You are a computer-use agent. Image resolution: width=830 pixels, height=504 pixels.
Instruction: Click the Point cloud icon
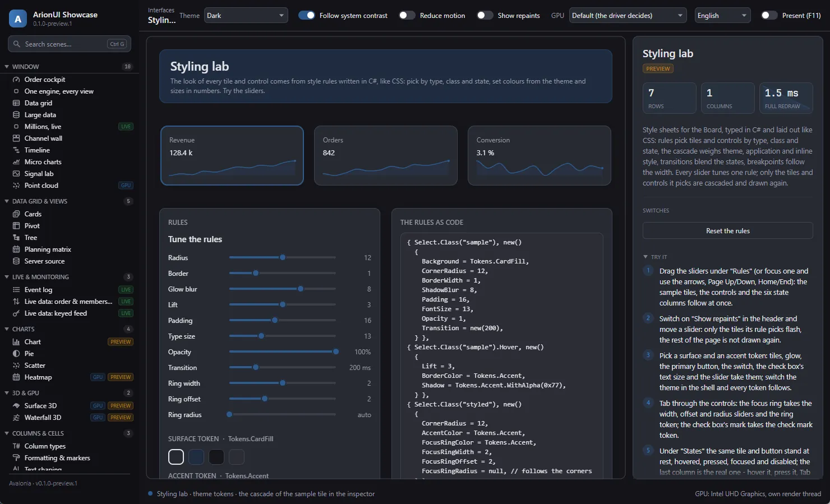(16, 186)
